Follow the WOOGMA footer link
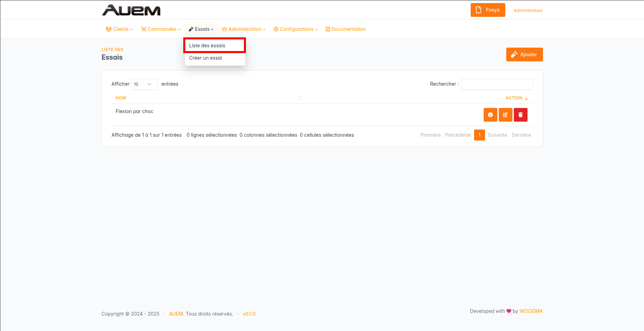 (531, 311)
